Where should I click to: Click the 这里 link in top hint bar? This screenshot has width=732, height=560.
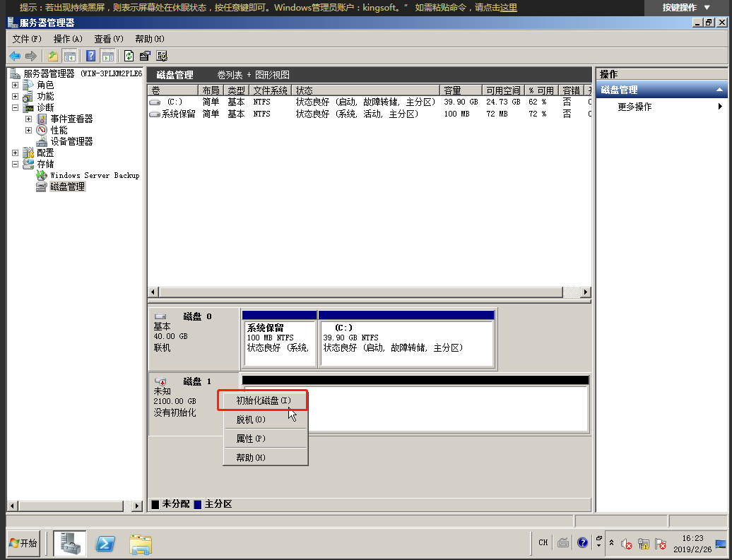pos(508,8)
